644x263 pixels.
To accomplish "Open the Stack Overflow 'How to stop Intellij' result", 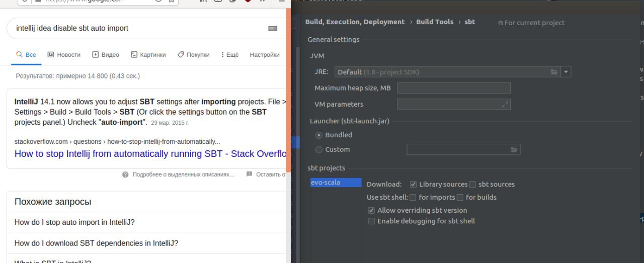I will [x=150, y=154].
